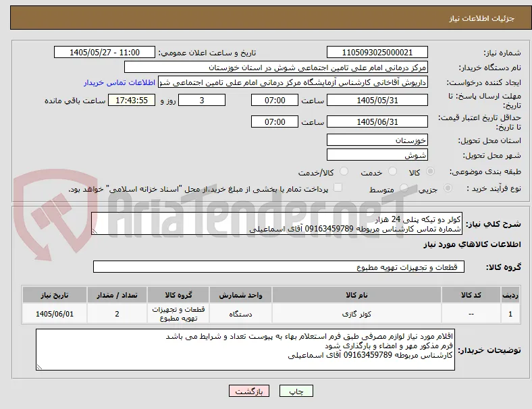The height and width of the screenshot is (409, 532).
Task: Click the response deadline time 07:00 field
Action: tap(275, 100)
